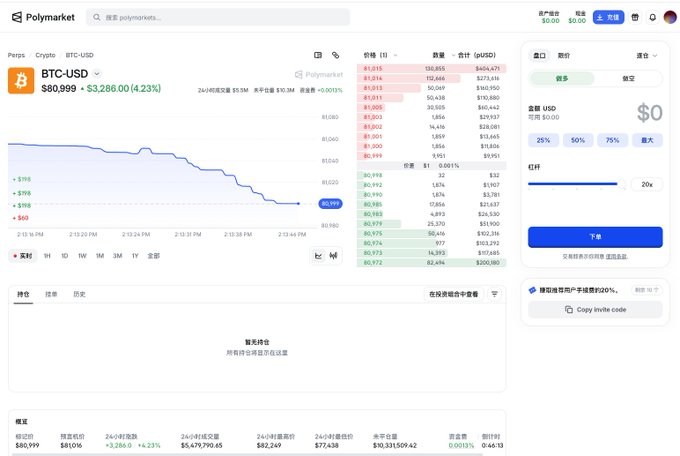Viewport: 680px width, 456px height.
Task: Click the search magnifier icon
Action: (x=97, y=17)
